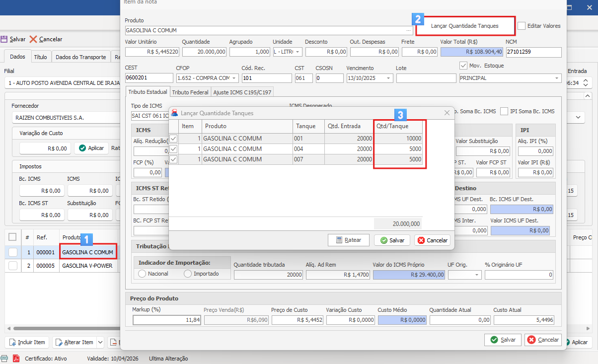Enable the Editar Valores checkbox
This screenshot has width=598, height=364.
(x=522, y=26)
